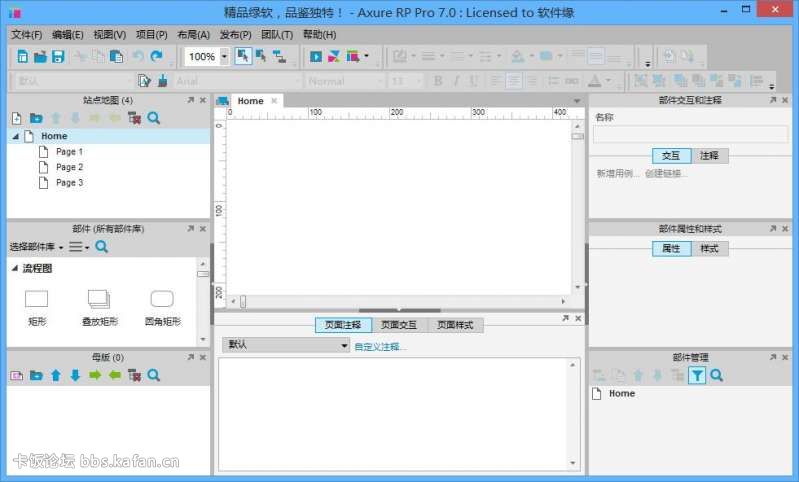This screenshot has width=799, height=482.
Task: Toggle the intersected selection mode tool
Action: point(243,57)
